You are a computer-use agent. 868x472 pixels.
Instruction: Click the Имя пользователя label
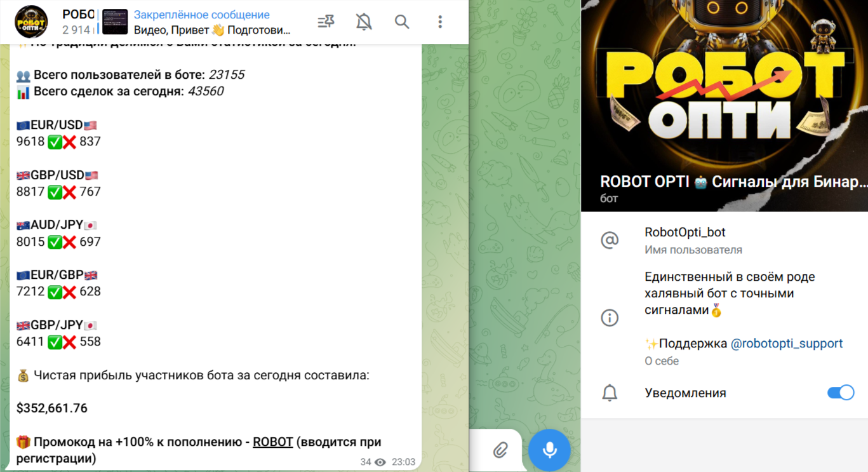coord(693,250)
